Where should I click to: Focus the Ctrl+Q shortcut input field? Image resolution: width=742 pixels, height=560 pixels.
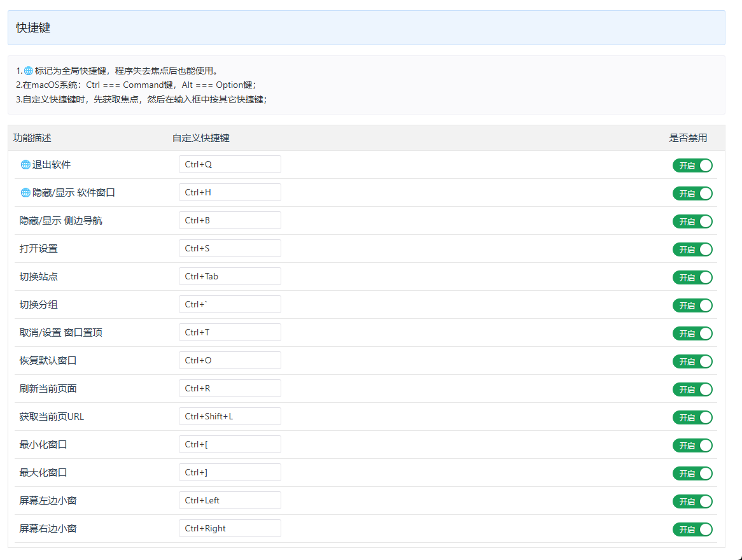click(230, 164)
